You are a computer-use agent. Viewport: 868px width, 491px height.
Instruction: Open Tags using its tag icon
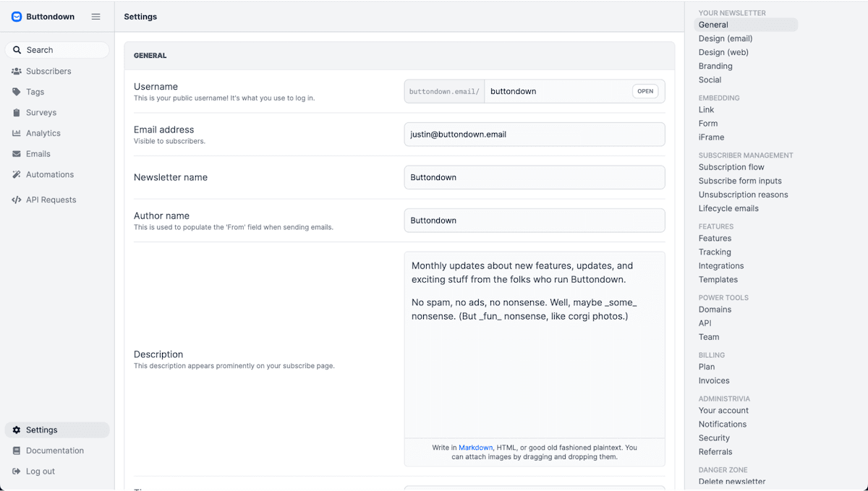[x=17, y=92]
